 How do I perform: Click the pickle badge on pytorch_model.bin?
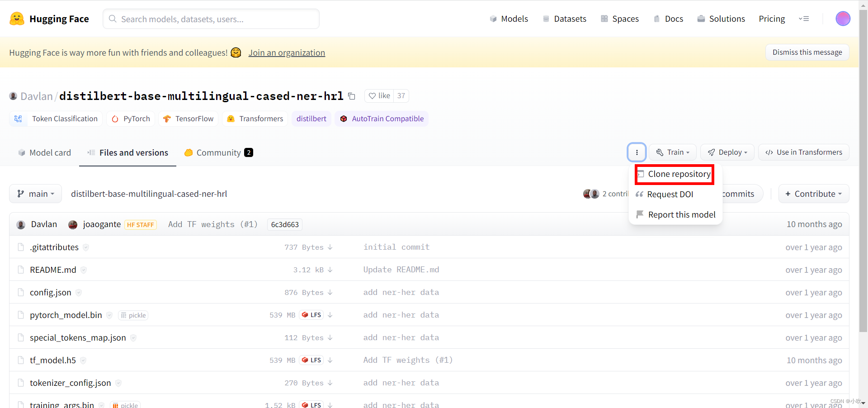point(133,315)
